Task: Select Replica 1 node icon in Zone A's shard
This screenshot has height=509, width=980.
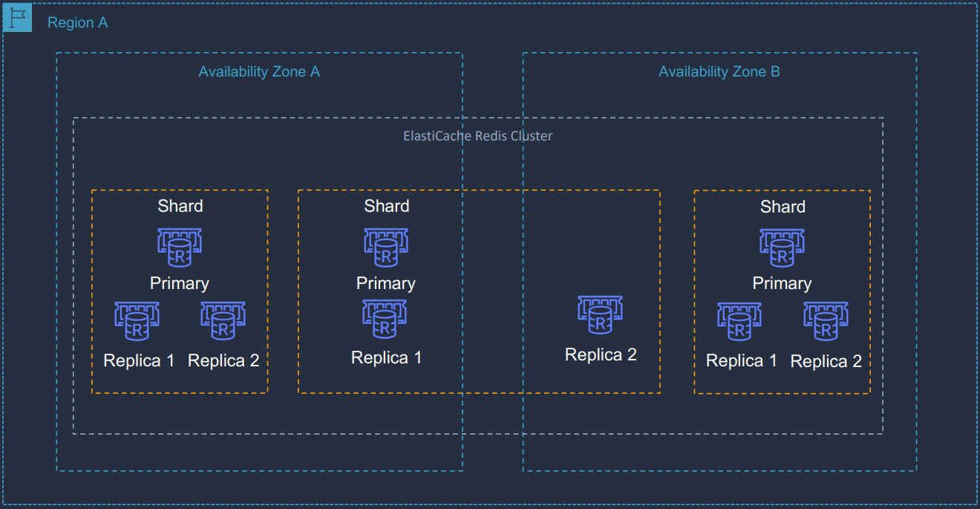Action: (x=137, y=322)
